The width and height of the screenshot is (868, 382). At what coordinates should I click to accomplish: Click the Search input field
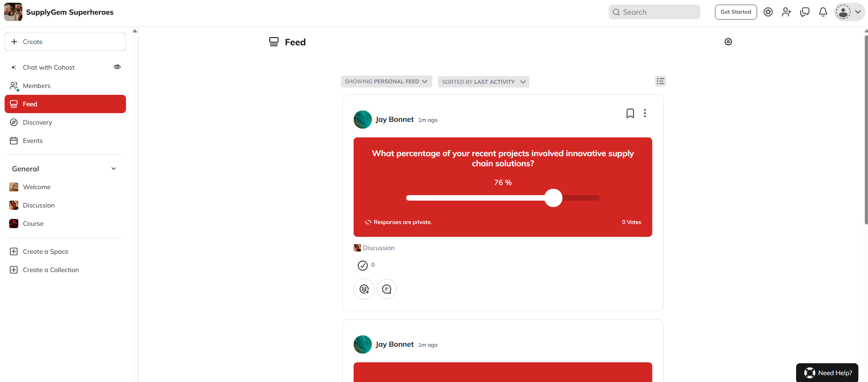point(654,12)
